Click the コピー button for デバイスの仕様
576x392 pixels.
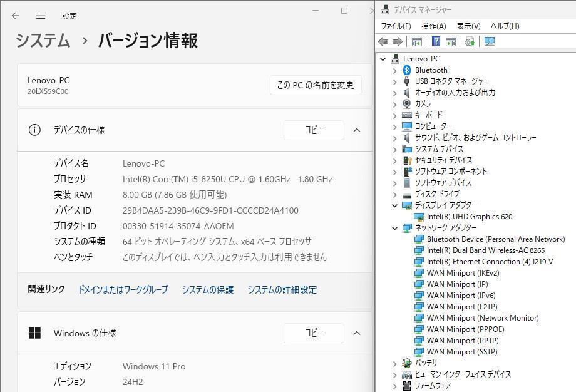pyautogui.click(x=314, y=130)
